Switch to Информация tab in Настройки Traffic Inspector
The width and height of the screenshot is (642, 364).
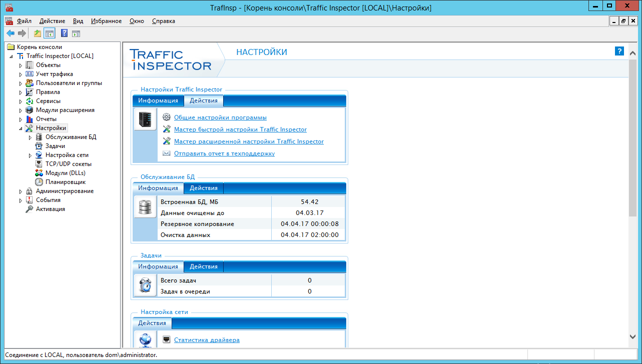(x=158, y=100)
